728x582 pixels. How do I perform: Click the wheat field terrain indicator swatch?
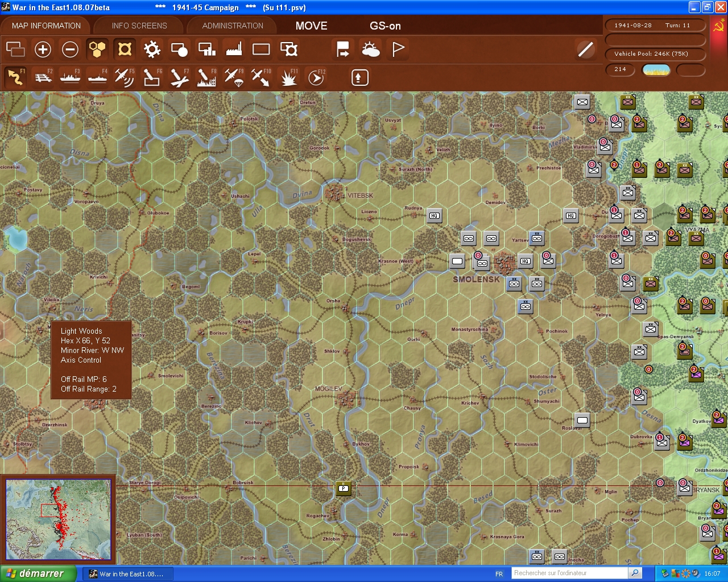(656, 70)
